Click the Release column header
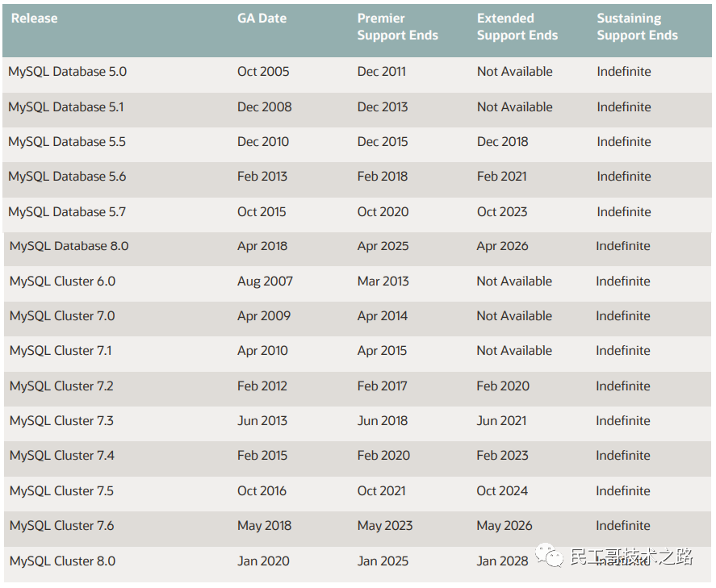Viewport: 716px width, 588px height. 34,19
